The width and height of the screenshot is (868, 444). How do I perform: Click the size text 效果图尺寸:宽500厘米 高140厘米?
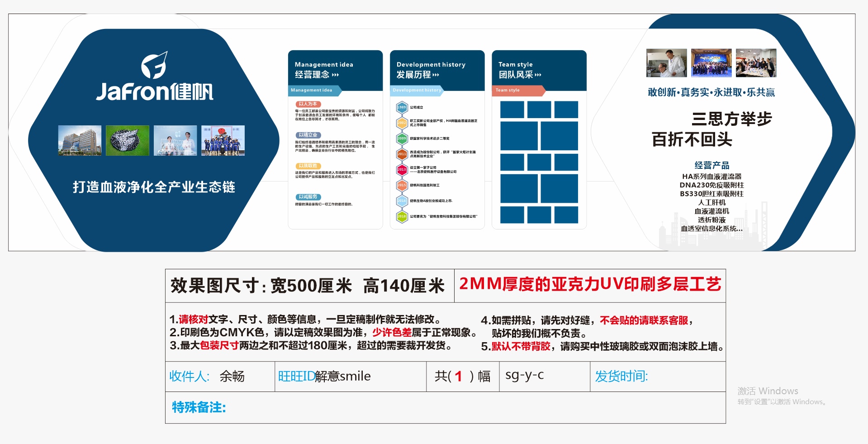click(x=308, y=286)
